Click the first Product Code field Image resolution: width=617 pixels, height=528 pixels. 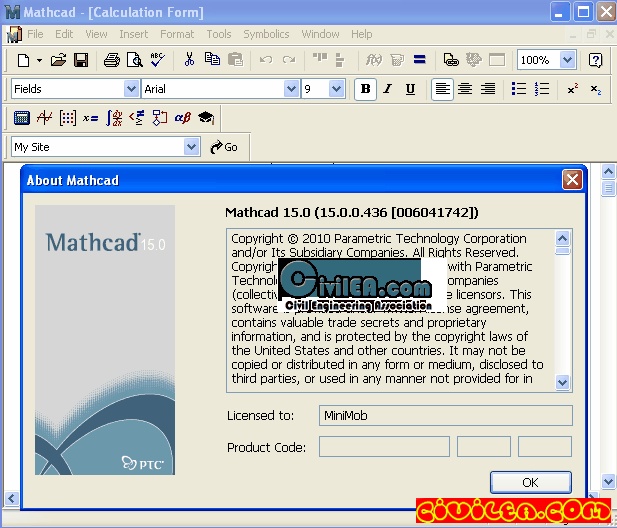tap(384, 447)
